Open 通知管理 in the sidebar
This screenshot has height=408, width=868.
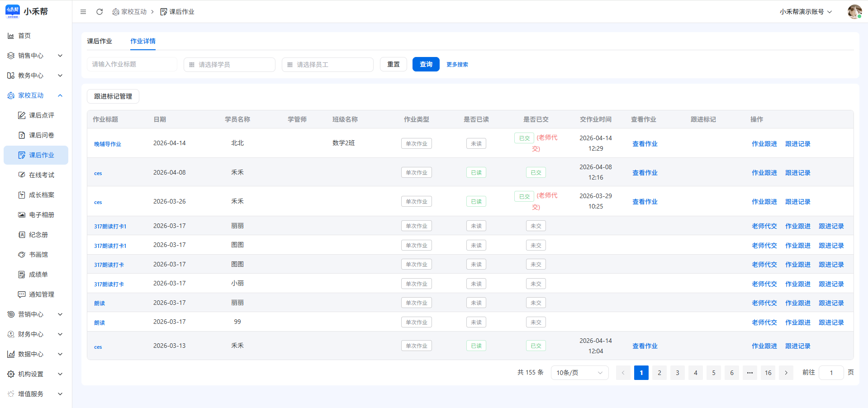pyautogui.click(x=41, y=294)
